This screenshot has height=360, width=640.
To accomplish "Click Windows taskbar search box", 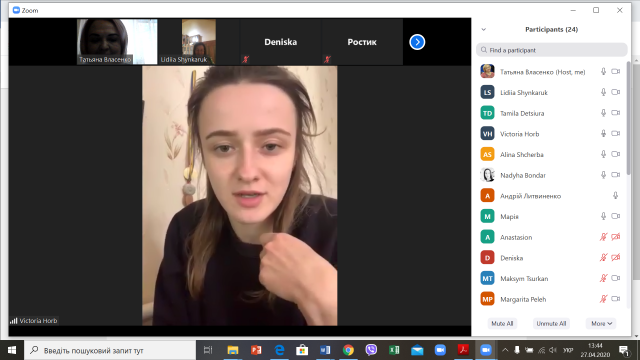I will point(110,350).
